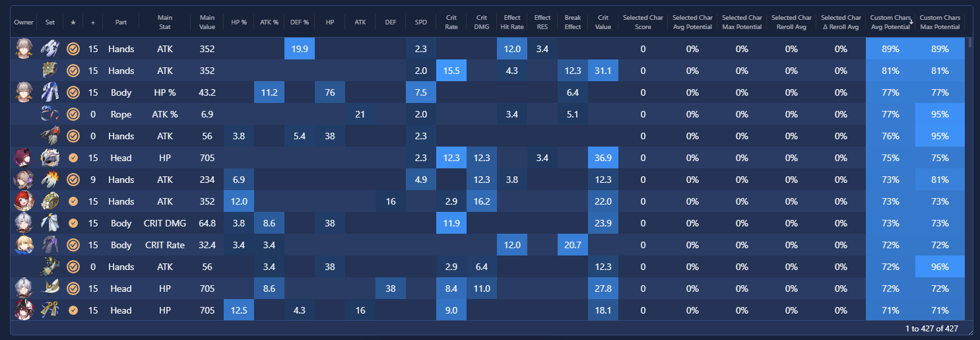
Task: Click relic set icon in the 27.8 crit value row
Action: pyautogui.click(x=50, y=289)
